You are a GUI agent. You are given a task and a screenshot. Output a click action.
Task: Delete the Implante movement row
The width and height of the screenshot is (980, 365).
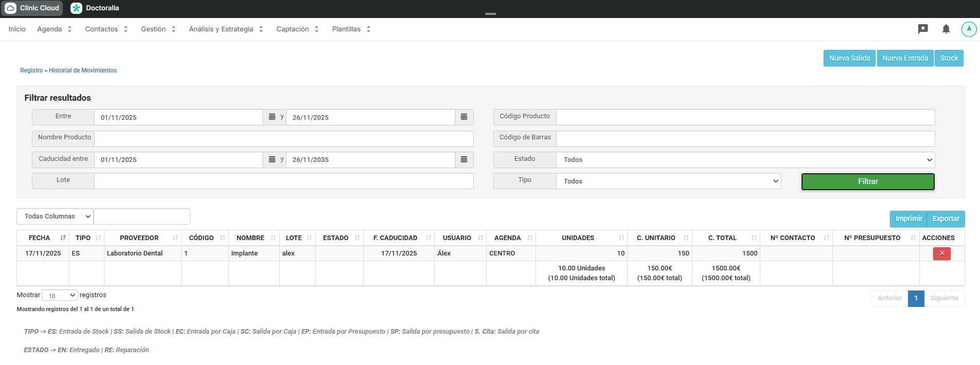(941, 253)
